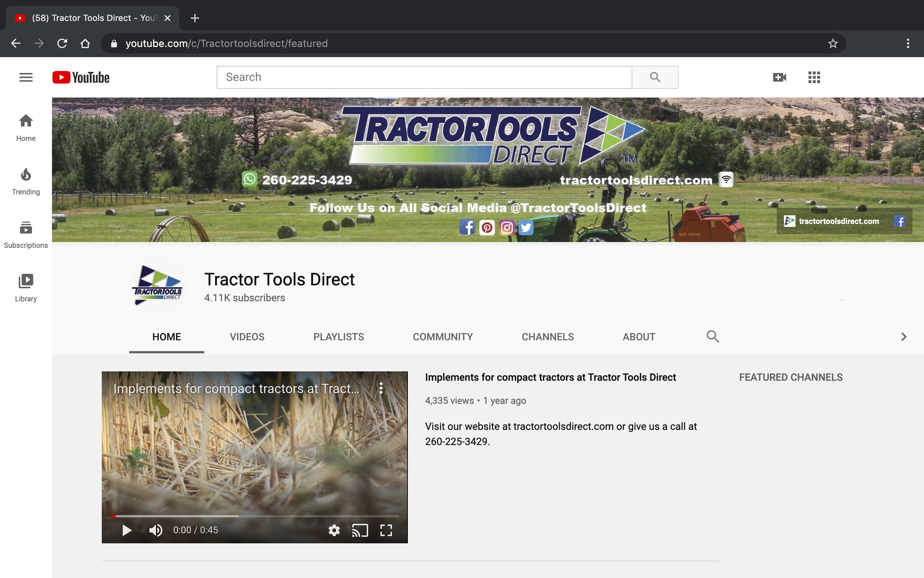Click the Facebook icon in banner links
This screenshot has height=578, width=924.
899,221
